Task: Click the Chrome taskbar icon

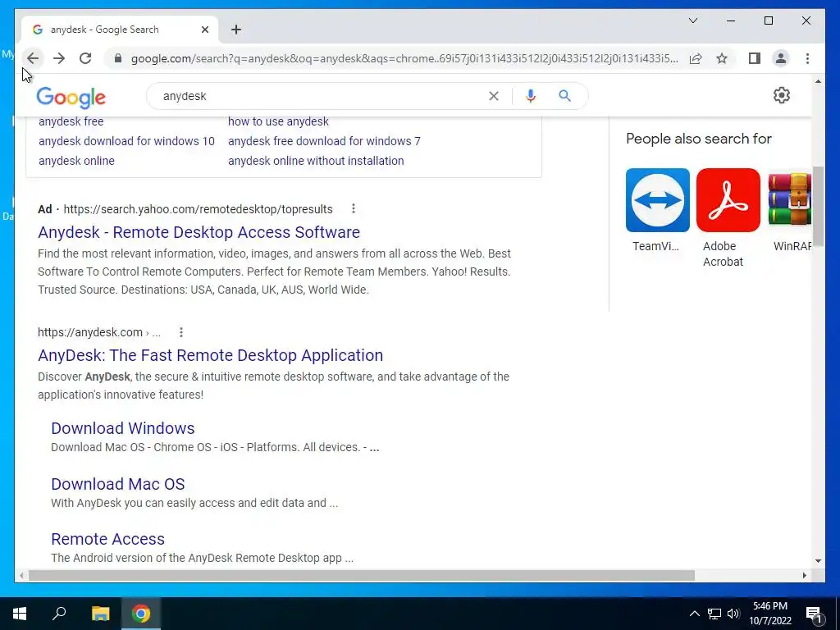Action: click(x=141, y=614)
